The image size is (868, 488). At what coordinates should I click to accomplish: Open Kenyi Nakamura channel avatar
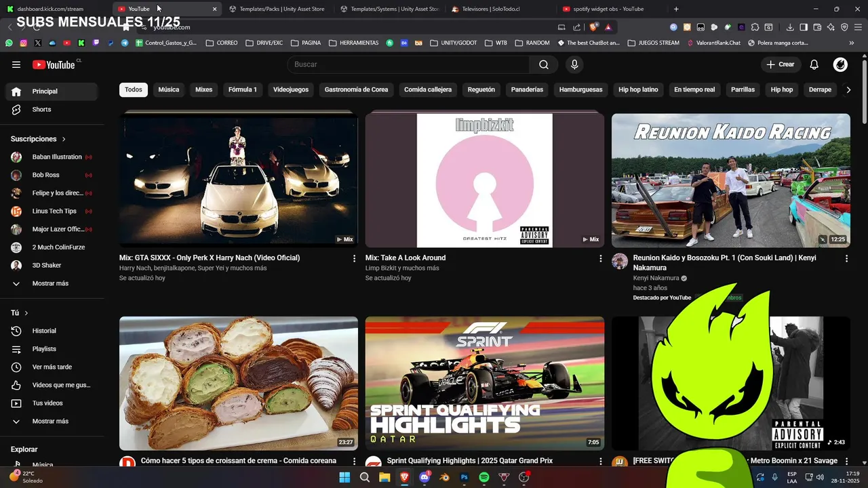click(x=620, y=262)
